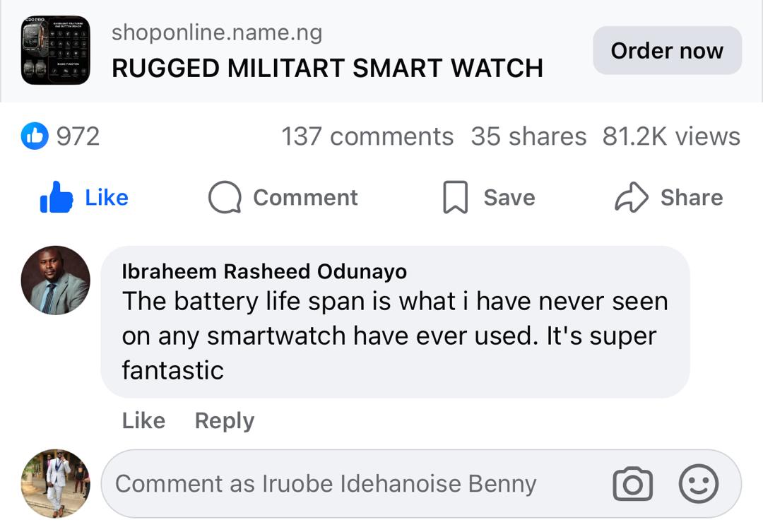This screenshot has height=532, width=763.
Task: Click your own profile picture beside comment box
Action: [x=55, y=483]
